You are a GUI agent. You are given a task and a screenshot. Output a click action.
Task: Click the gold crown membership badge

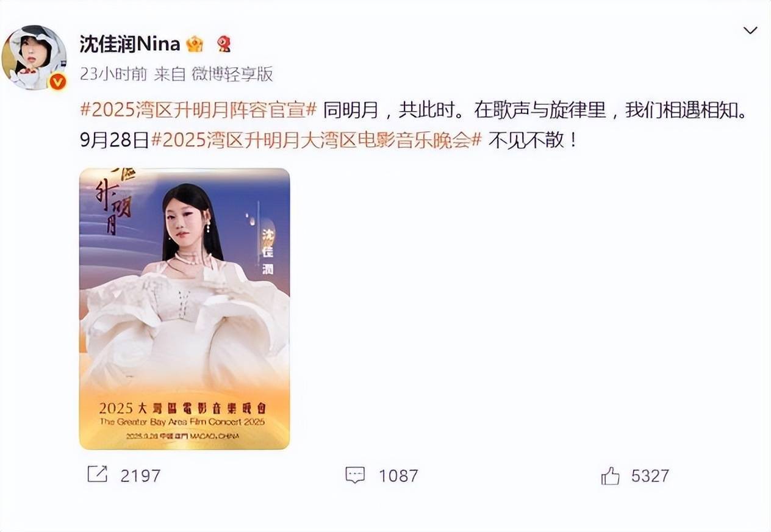(x=195, y=44)
